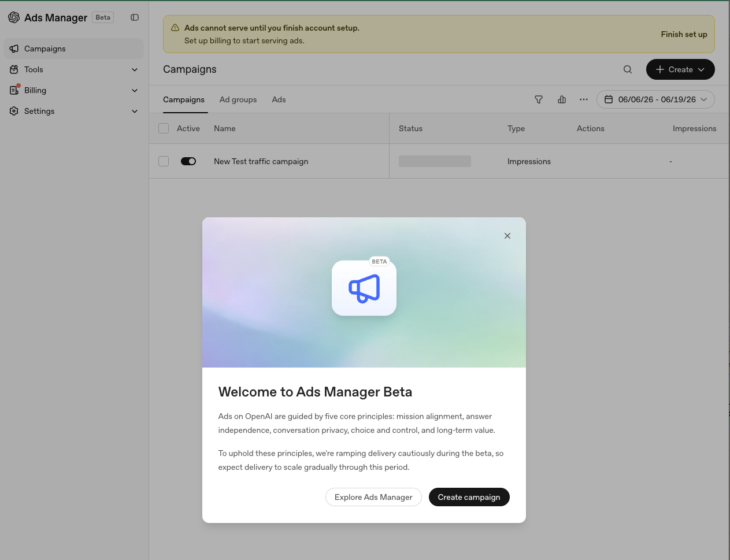Click the Tools toolbox icon in the sidebar
The image size is (730, 560).
pos(14,69)
